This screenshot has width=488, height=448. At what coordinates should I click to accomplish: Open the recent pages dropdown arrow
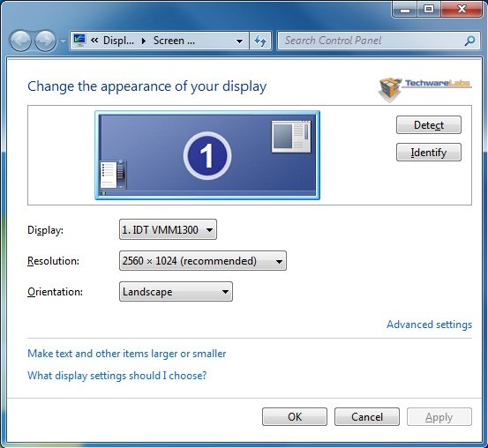point(63,41)
